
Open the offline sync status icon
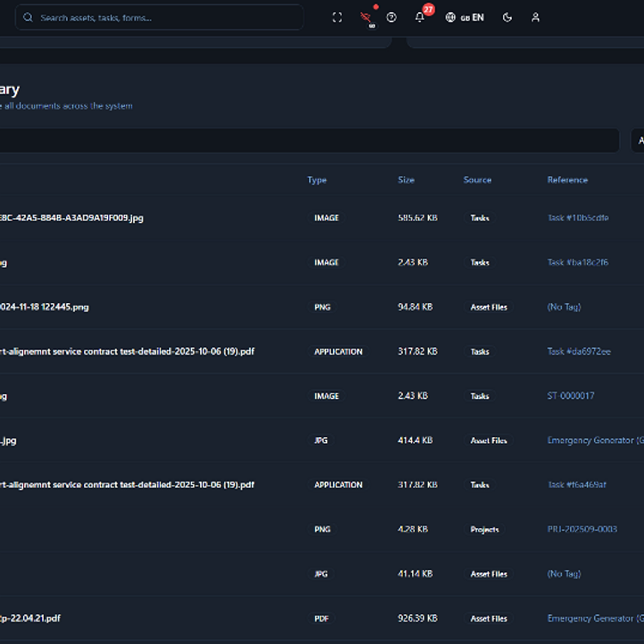click(x=366, y=18)
